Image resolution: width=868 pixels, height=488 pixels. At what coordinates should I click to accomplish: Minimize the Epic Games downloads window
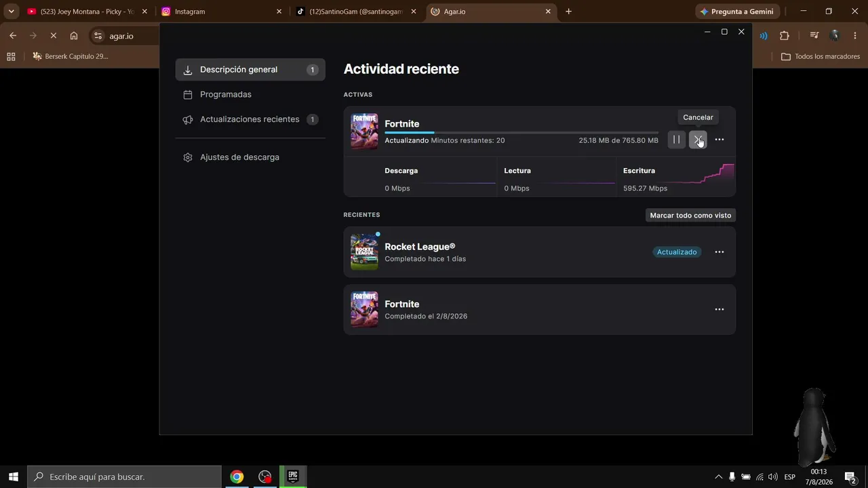pos(707,32)
